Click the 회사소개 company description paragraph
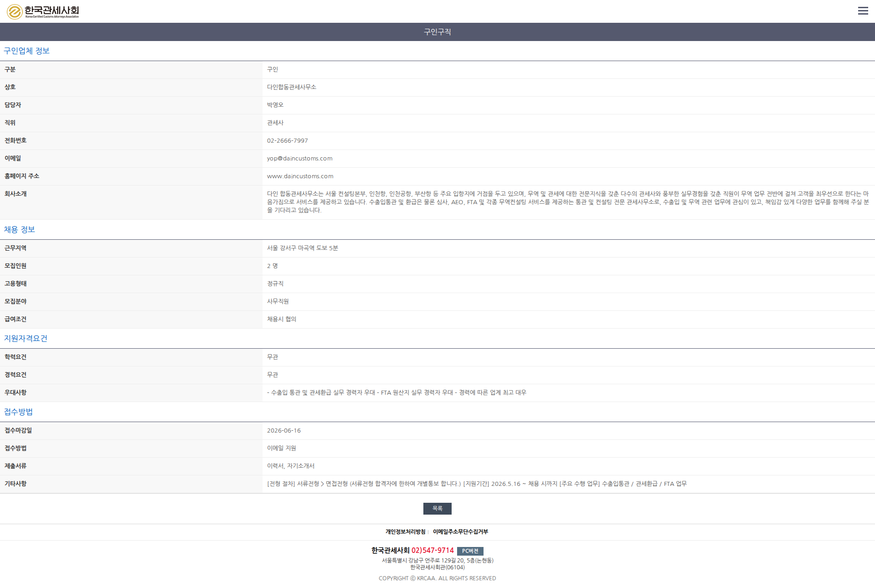The width and height of the screenshot is (875, 588). pos(568,202)
